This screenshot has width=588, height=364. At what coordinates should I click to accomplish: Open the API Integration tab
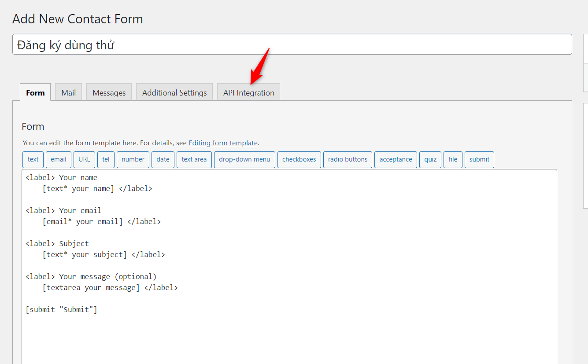[x=248, y=92]
